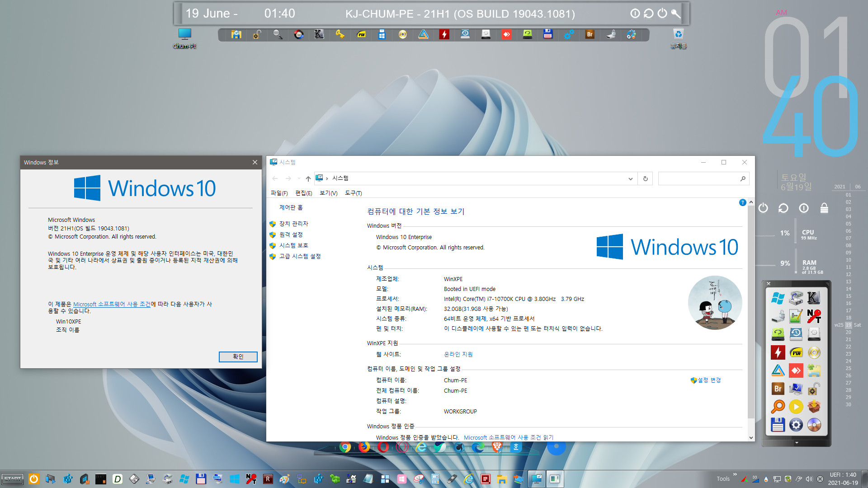Viewport: 868px width, 488px height.
Task: Expand the launcher panel bottom arrow
Action: coord(796,443)
